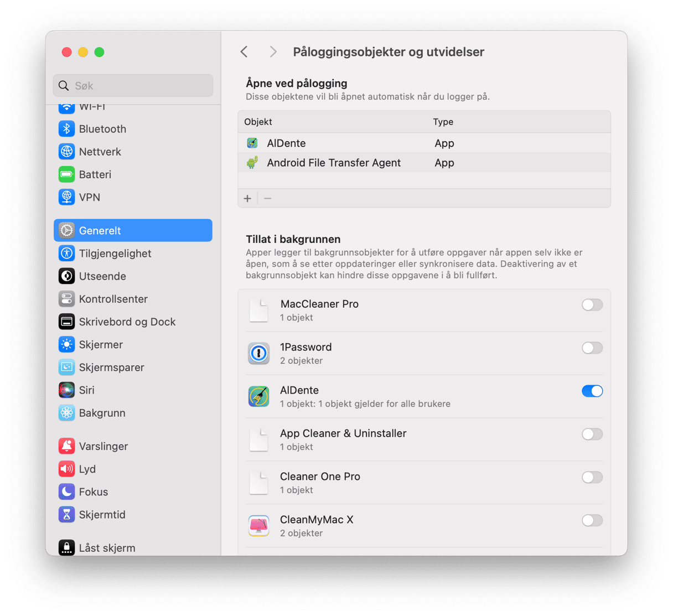Click the Utseende appearance icon
Viewport: 673px width, 616px height.
point(67,276)
